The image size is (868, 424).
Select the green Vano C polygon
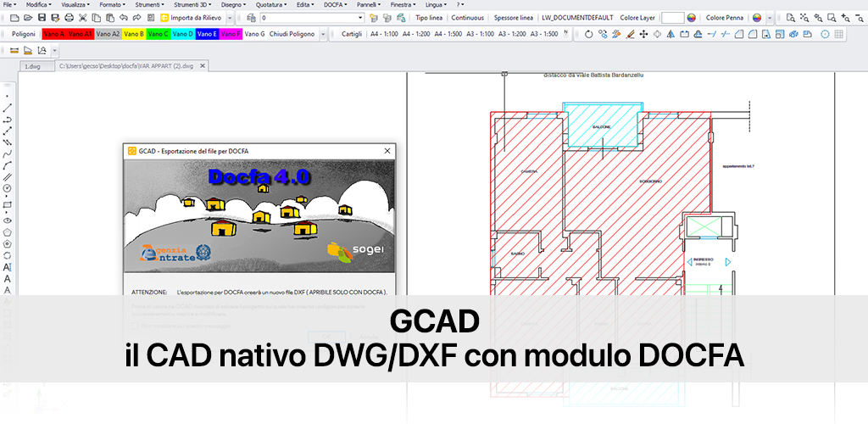(159, 34)
